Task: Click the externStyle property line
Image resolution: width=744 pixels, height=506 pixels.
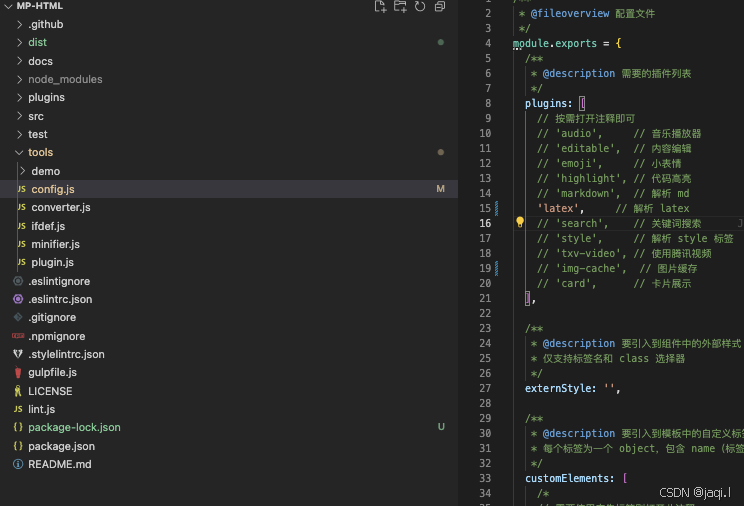Action: 573,388
